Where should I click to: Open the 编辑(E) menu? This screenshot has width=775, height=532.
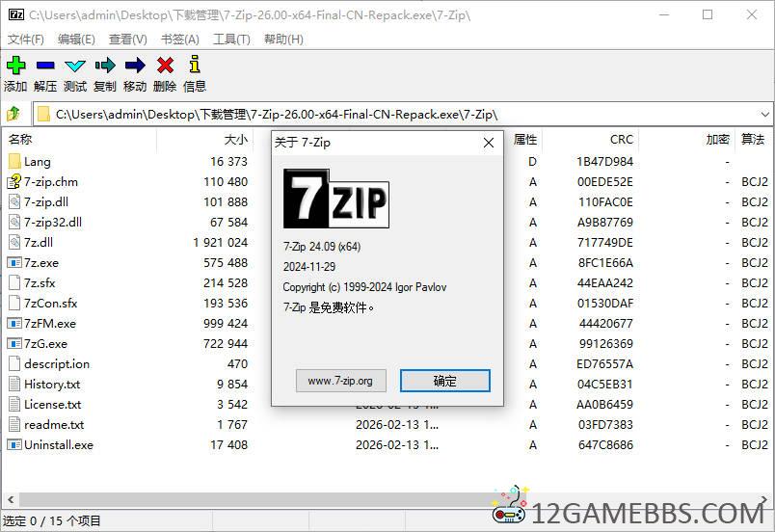76,39
